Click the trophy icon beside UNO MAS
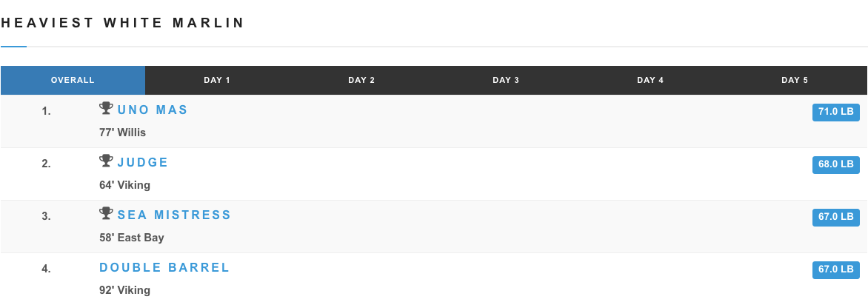The width and height of the screenshot is (868, 305). pyautogui.click(x=106, y=108)
